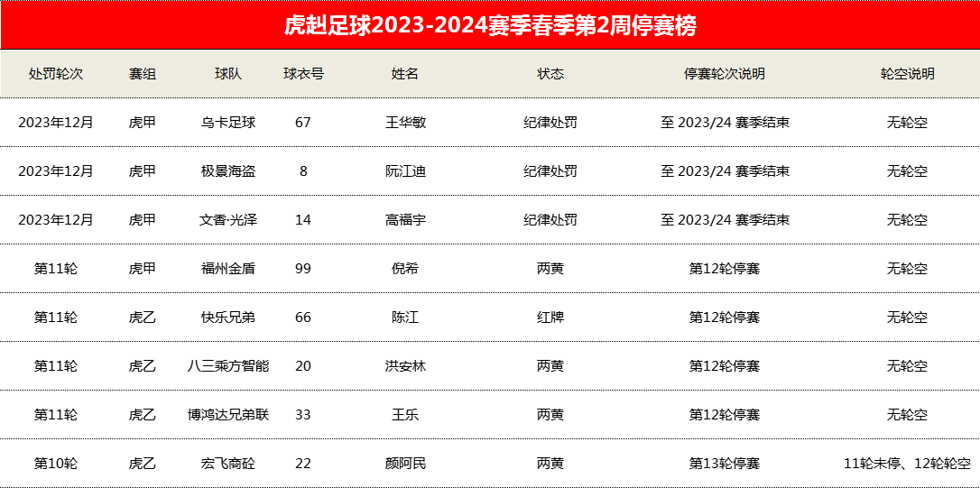Select player name 洪安林
The width and height of the screenshot is (980, 488).
pos(405,366)
